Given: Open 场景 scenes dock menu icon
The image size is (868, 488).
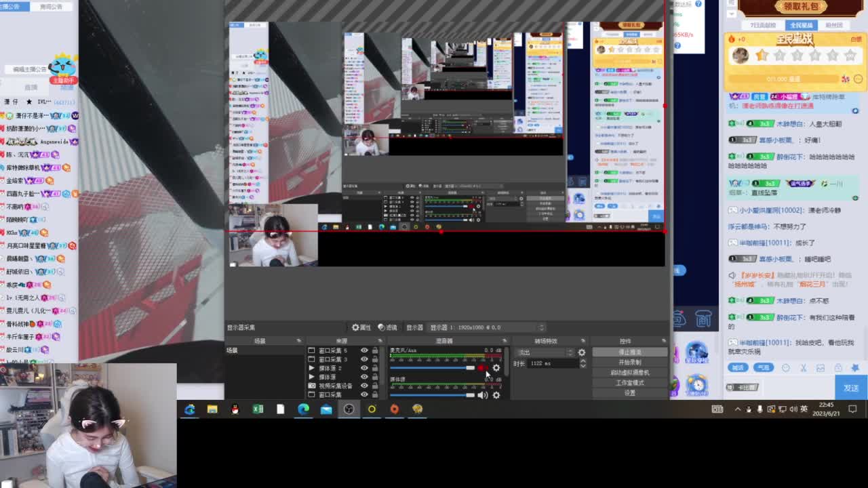Looking at the screenshot, I should click(298, 341).
